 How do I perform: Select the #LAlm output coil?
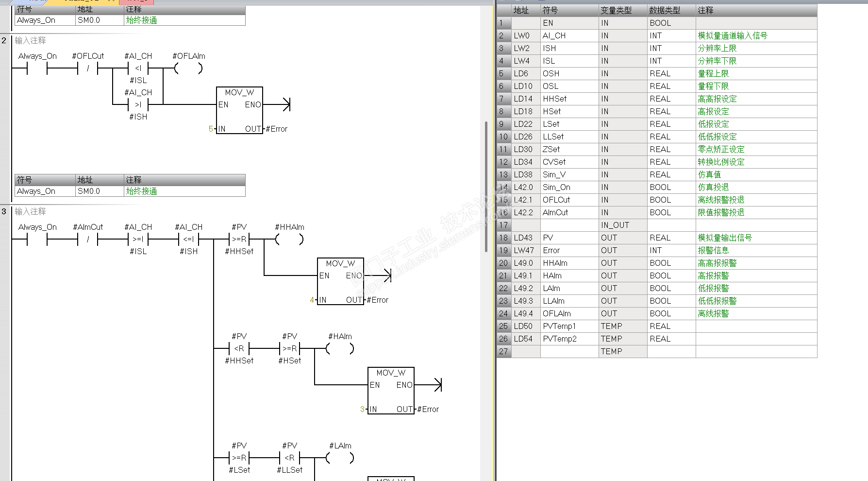click(340, 458)
